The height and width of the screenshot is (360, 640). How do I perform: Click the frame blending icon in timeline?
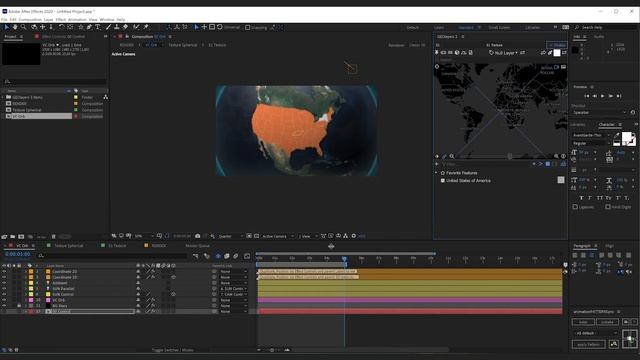(227, 256)
